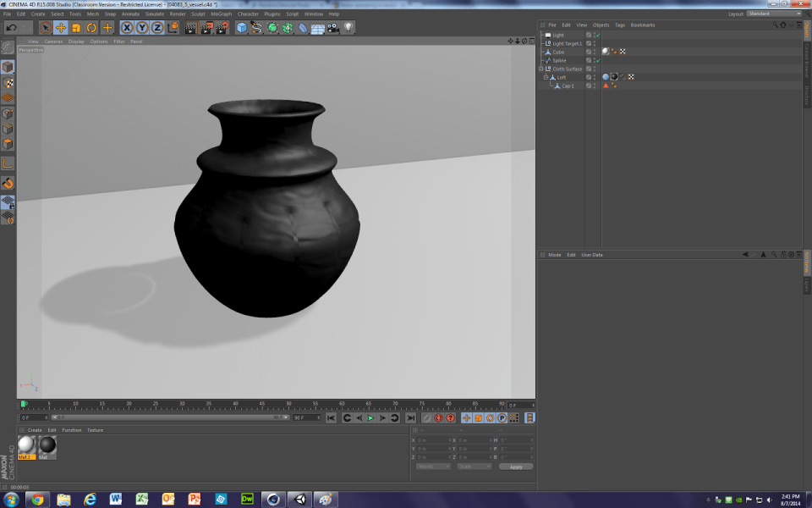Toggle X-axis lock
This screenshot has height=508, width=812.
[x=127, y=28]
